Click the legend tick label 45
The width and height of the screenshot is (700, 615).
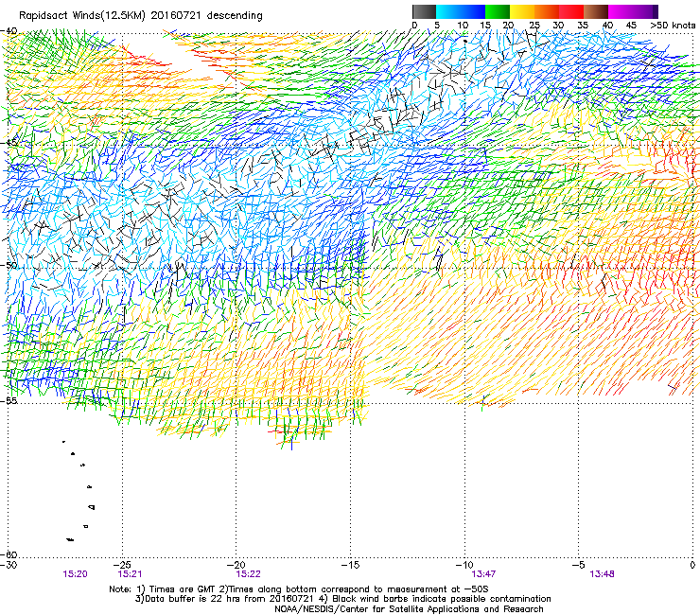pyautogui.click(x=631, y=26)
